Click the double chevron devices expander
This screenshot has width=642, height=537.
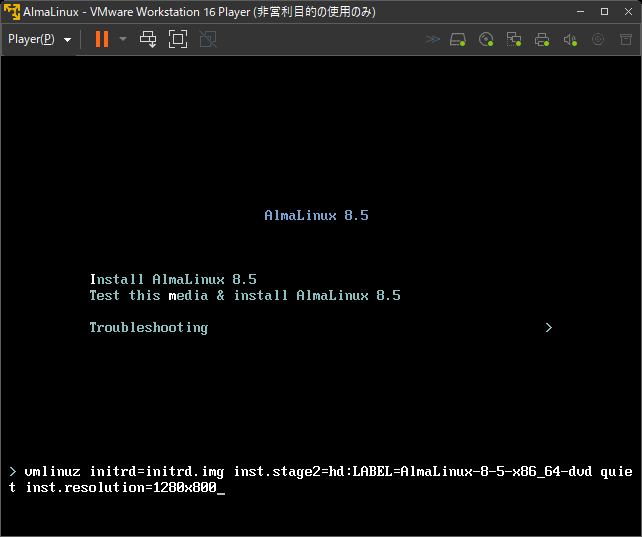pyautogui.click(x=433, y=39)
